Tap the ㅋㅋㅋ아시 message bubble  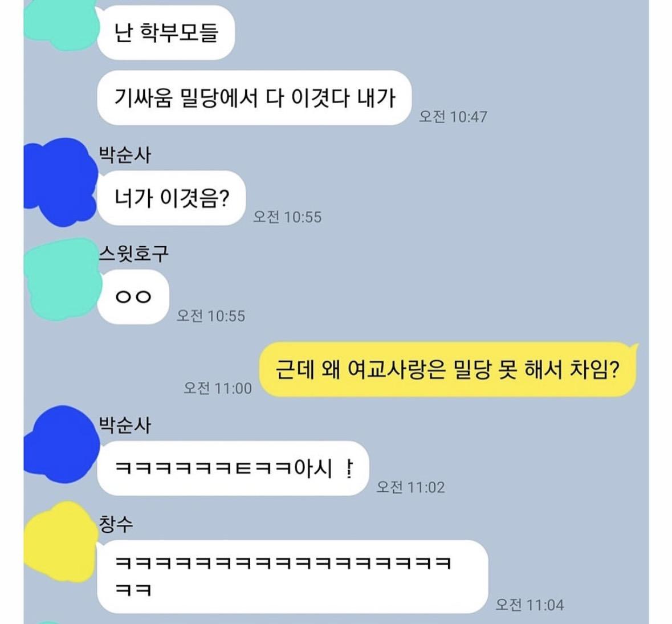click(233, 468)
